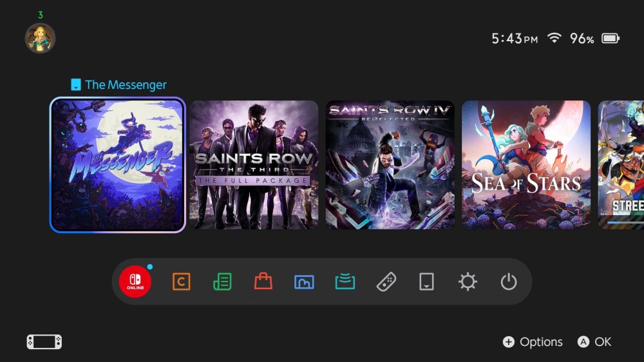Select the Streets of Rage tile at right edge
The height and width of the screenshot is (362, 644).
pos(621,165)
